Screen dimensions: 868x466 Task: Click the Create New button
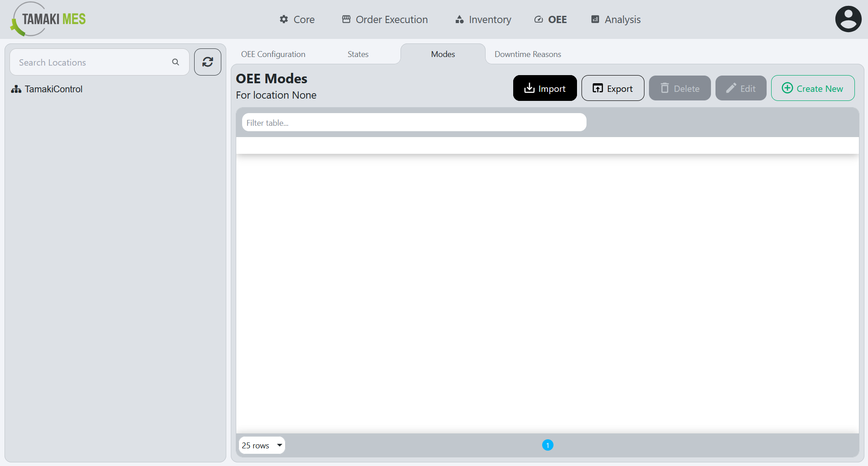(812, 88)
